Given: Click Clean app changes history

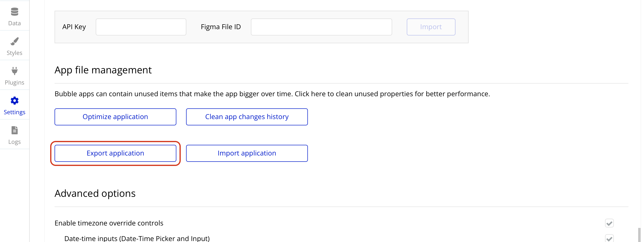Looking at the screenshot, I should coord(247,117).
